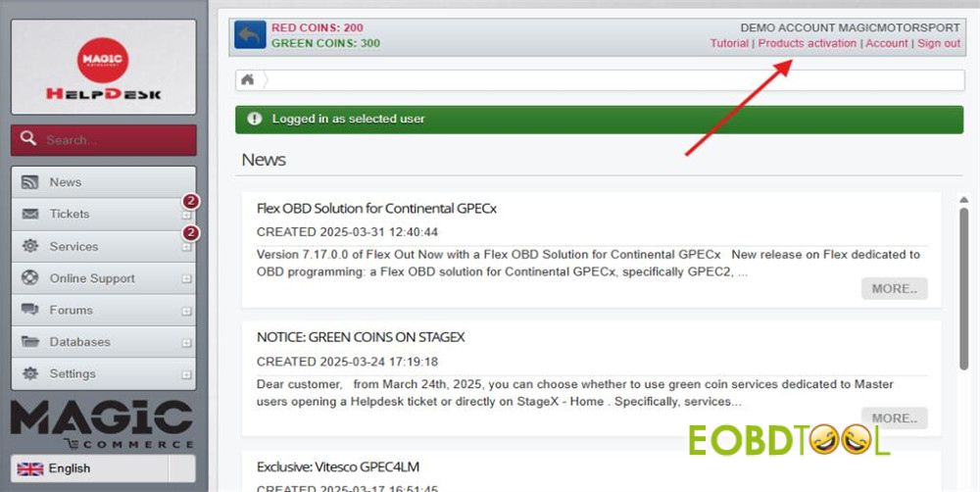Open the Forums menu item
The width and height of the screenshot is (980, 492).
click(103, 310)
